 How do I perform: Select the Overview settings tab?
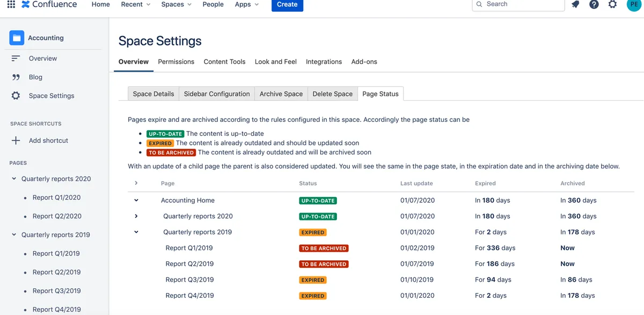coord(134,62)
